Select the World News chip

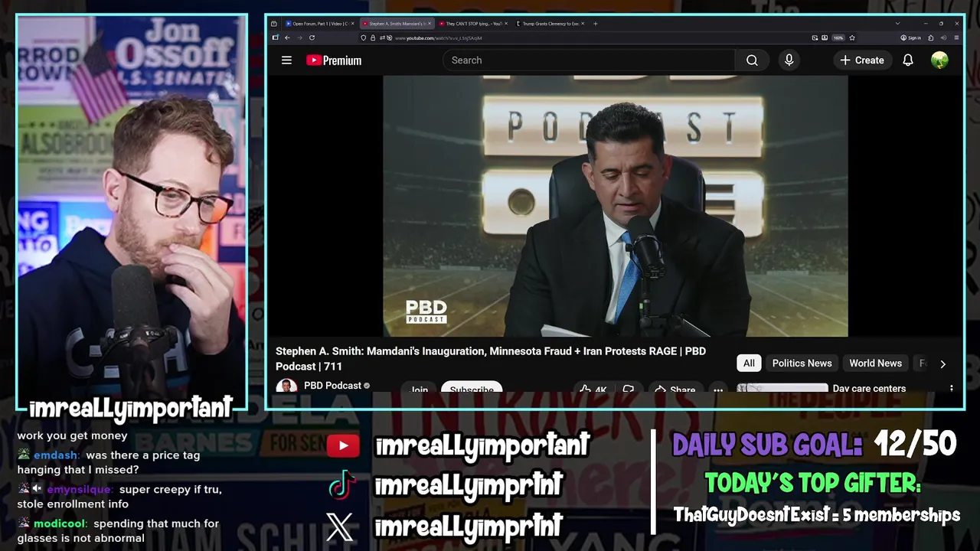[x=875, y=364]
